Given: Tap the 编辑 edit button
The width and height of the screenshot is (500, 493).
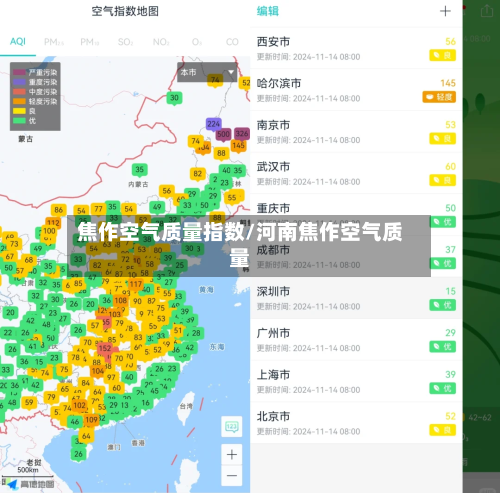Looking at the screenshot, I should [x=268, y=11].
